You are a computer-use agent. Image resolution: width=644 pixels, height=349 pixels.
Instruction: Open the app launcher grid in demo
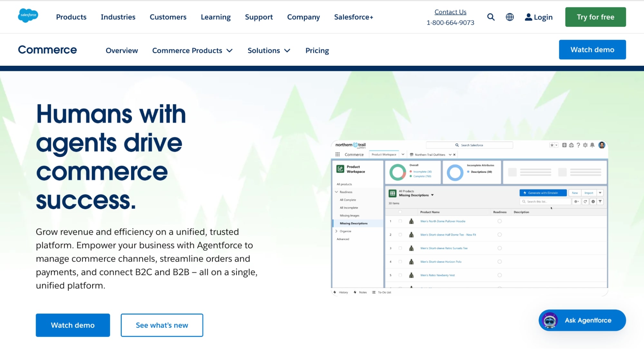tap(337, 154)
